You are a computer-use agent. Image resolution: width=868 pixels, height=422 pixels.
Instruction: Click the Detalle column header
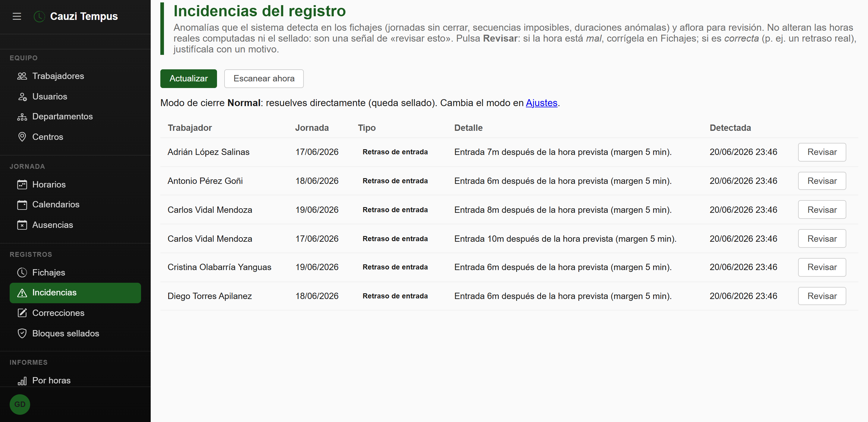[x=468, y=128]
